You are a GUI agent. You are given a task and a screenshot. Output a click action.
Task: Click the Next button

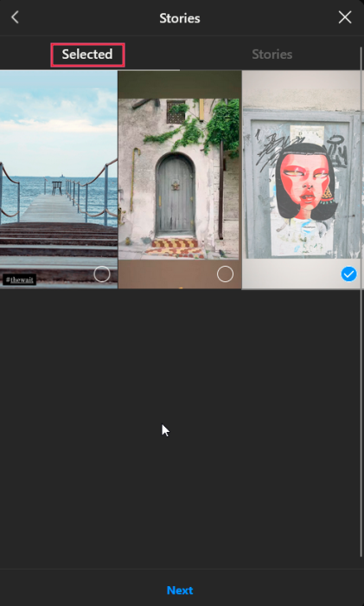180,590
